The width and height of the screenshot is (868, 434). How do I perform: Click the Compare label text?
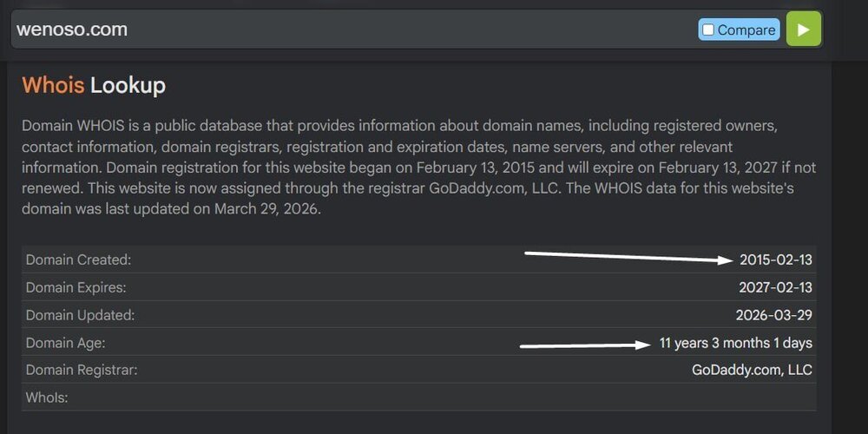click(x=746, y=30)
